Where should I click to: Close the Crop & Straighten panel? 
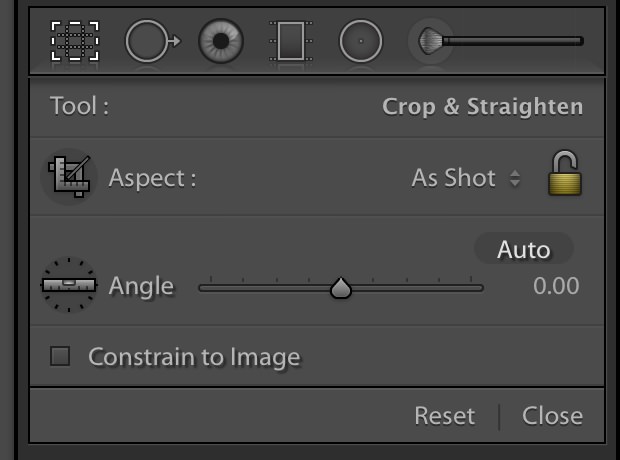[552, 416]
